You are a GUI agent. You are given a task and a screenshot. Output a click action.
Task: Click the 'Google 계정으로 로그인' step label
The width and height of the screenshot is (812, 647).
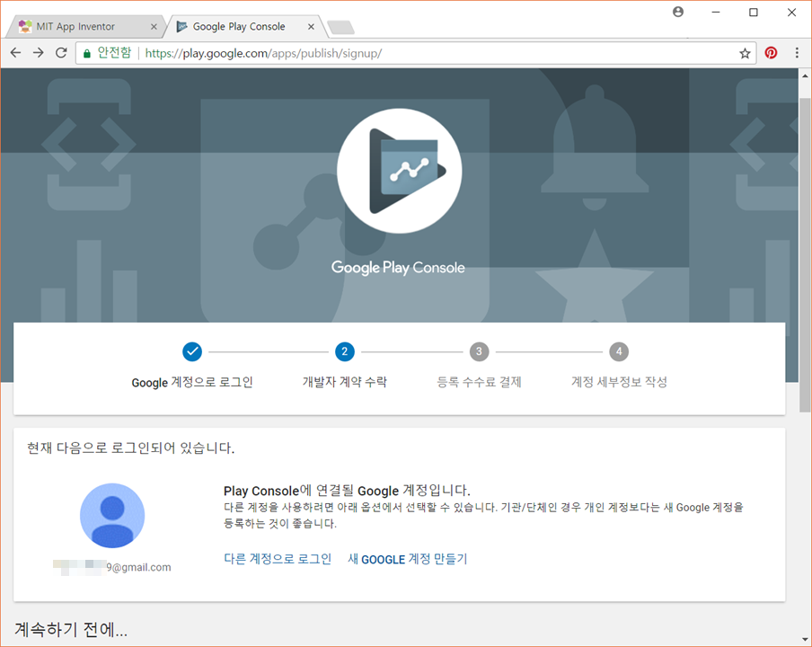pyautogui.click(x=192, y=382)
